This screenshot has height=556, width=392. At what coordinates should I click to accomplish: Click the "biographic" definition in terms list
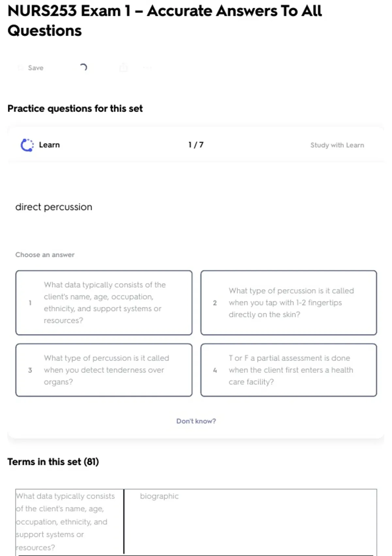(x=159, y=496)
